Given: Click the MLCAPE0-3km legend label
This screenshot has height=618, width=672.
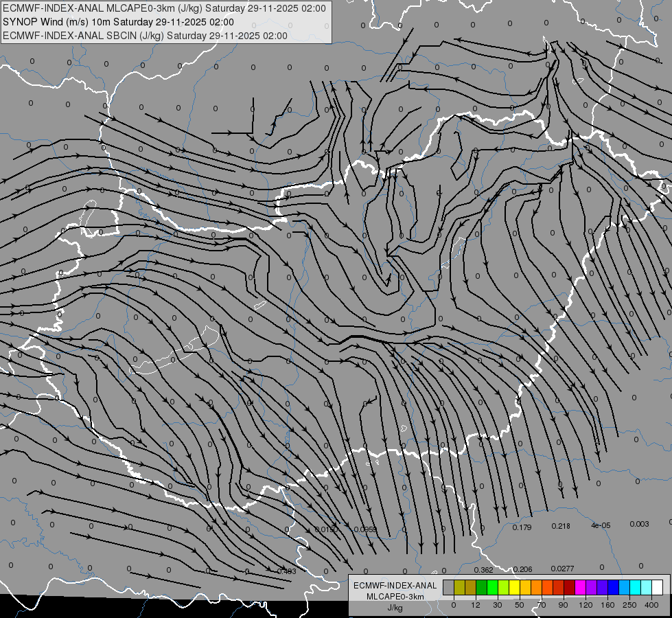Looking at the screenshot, I should (x=395, y=597).
